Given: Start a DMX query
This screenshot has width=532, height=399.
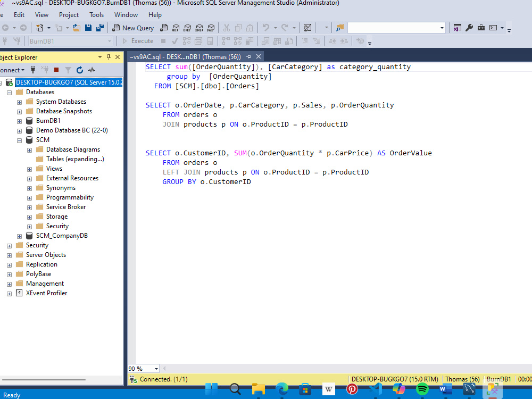Looking at the screenshot, I should (187, 28).
